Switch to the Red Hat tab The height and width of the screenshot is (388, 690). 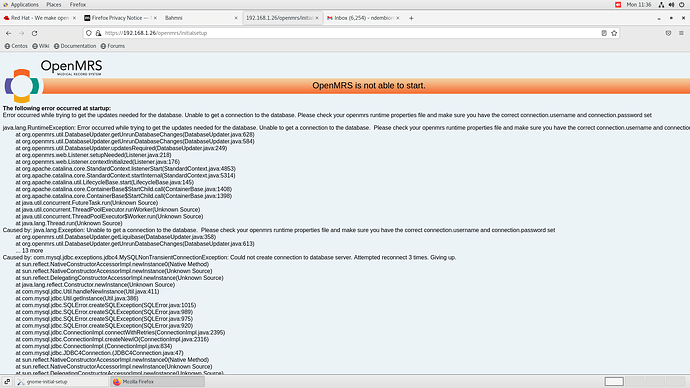coord(39,18)
